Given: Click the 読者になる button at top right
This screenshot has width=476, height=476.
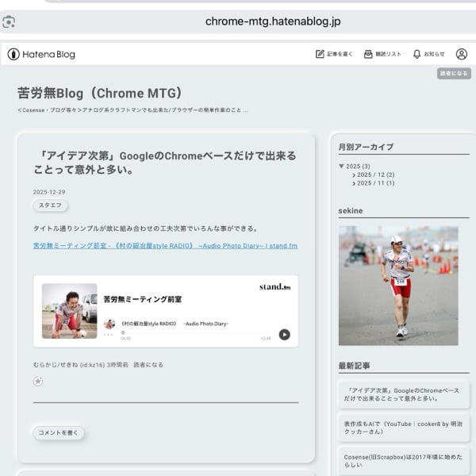Looking at the screenshot, I should point(454,73).
